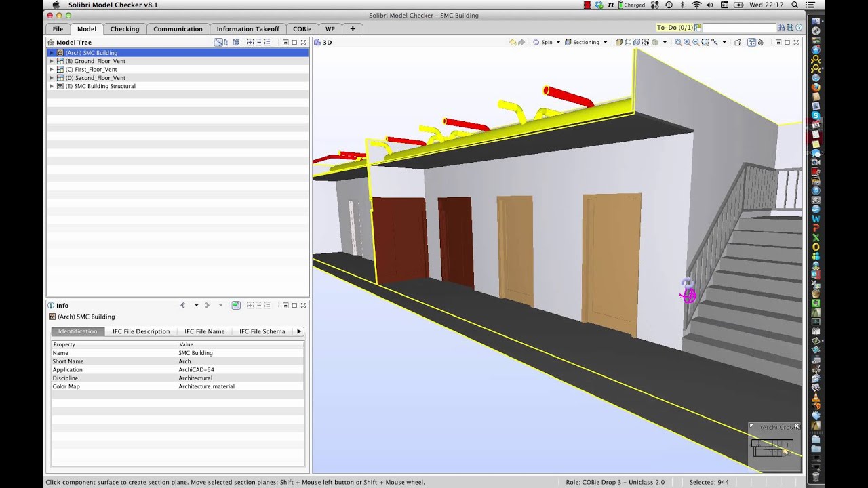868x488 pixels.
Task: Click the 3D view undo arrow
Action: (x=513, y=42)
